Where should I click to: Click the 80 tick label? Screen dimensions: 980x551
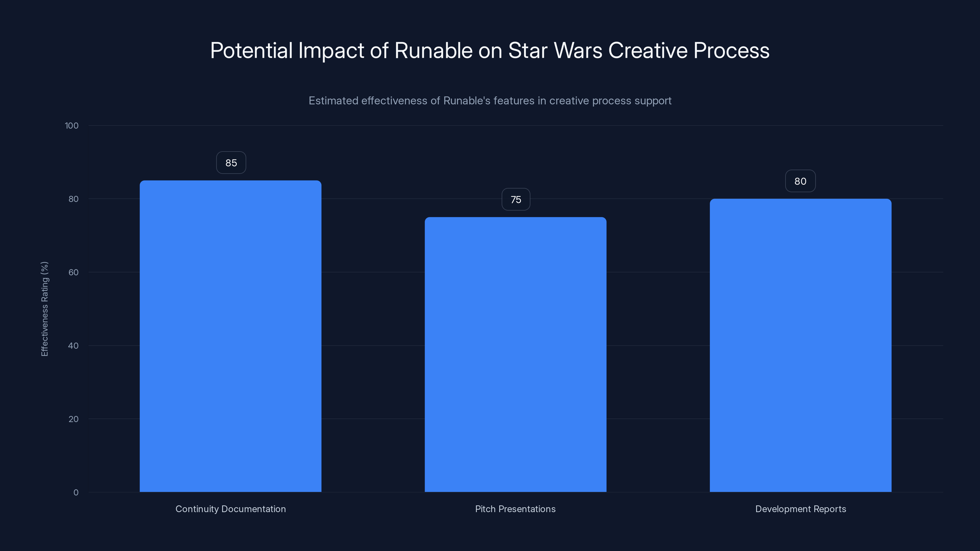click(74, 199)
